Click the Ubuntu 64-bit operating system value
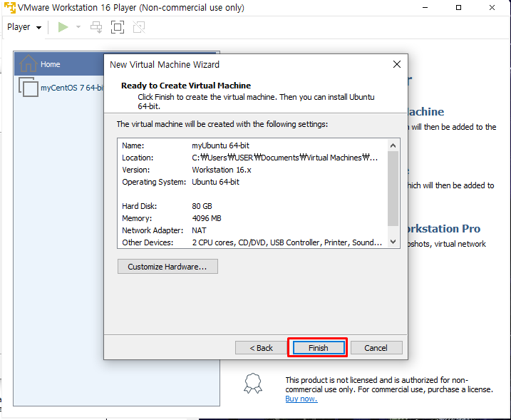 [x=215, y=182]
